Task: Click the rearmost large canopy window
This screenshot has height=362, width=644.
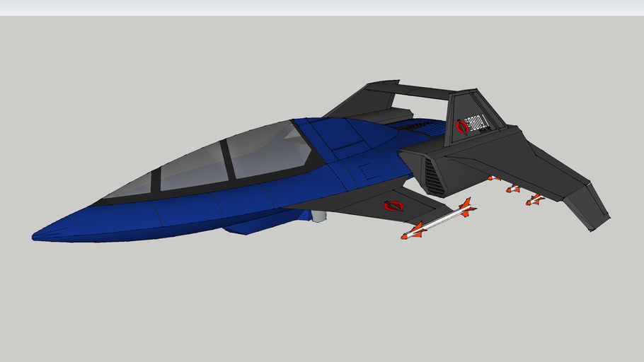Action: 266,149
